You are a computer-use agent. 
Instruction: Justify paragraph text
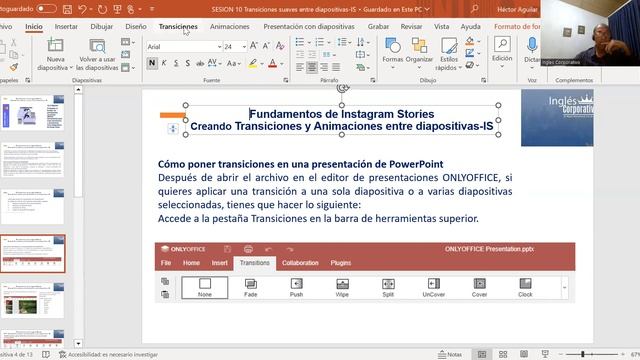(x=336, y=67)
